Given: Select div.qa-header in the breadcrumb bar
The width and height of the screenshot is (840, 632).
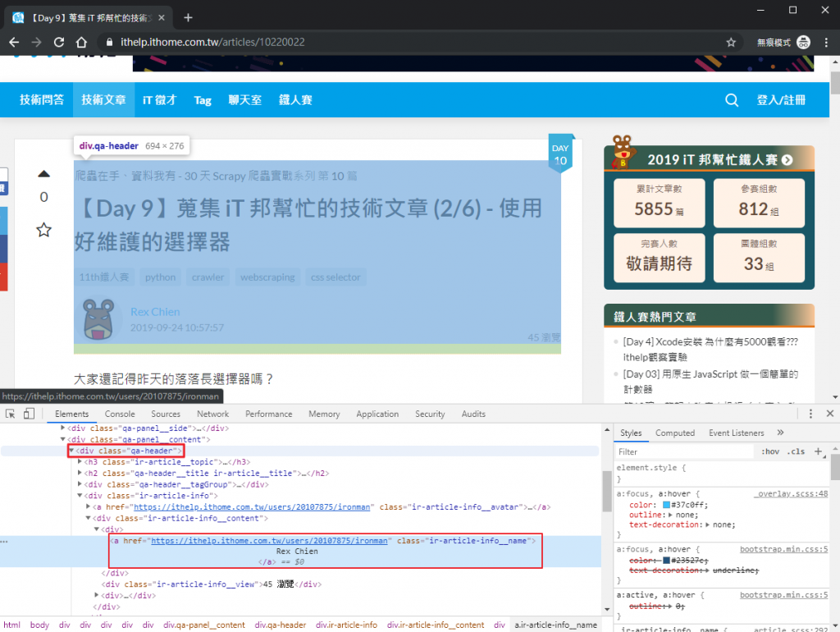Looking at the screenshot, I should [x=281, y=625].
